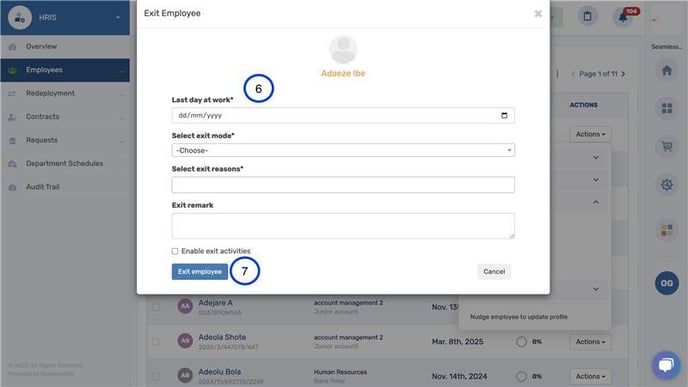This screenshot has height=387, width=688.
Task: Click the clipboard icon in top bar
Action: click(x=588, y=17)
